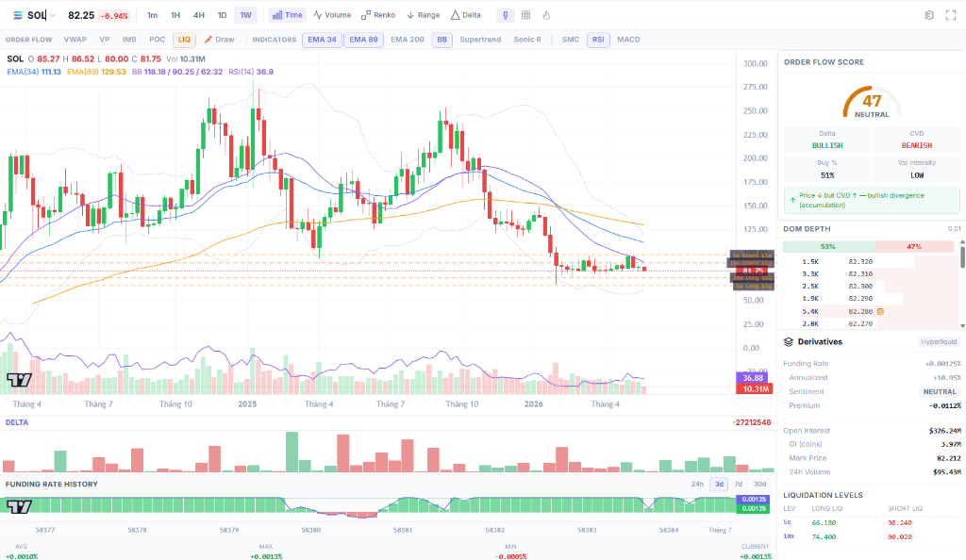Click the Derivatives layers icon

pos(788,341)
